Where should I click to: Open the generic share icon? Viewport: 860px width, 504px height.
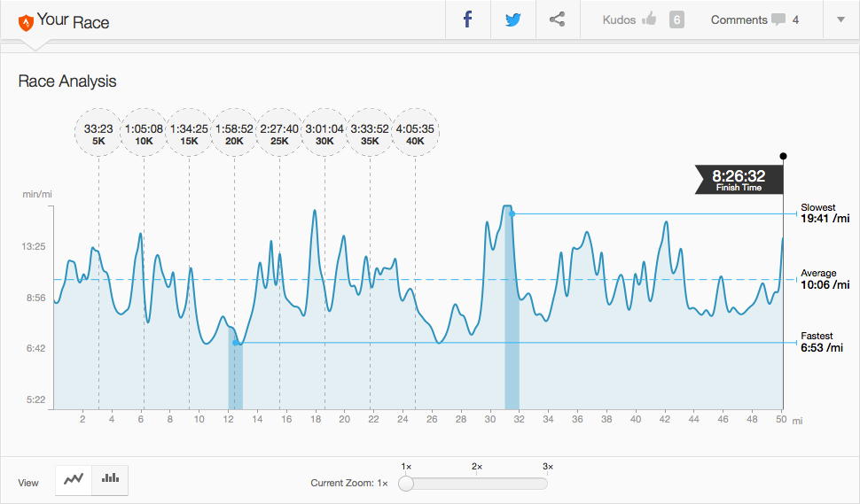pos(558,19)
